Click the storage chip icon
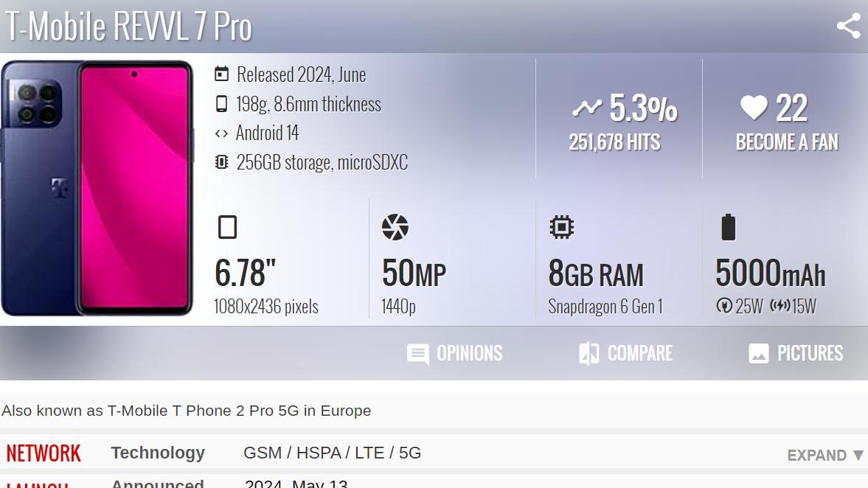Image resolution: width=868 pixels, height=488 pixels. point(221,162)
